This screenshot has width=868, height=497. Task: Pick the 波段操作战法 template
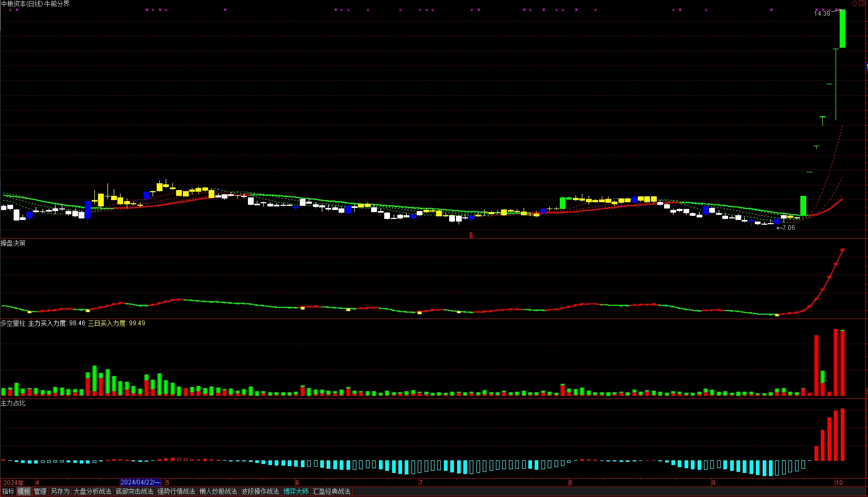[261, 491]
